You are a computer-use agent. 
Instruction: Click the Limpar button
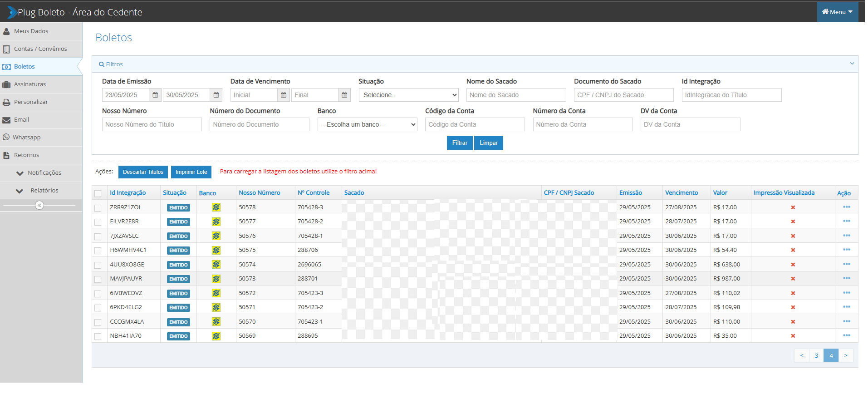pos(489,143)
